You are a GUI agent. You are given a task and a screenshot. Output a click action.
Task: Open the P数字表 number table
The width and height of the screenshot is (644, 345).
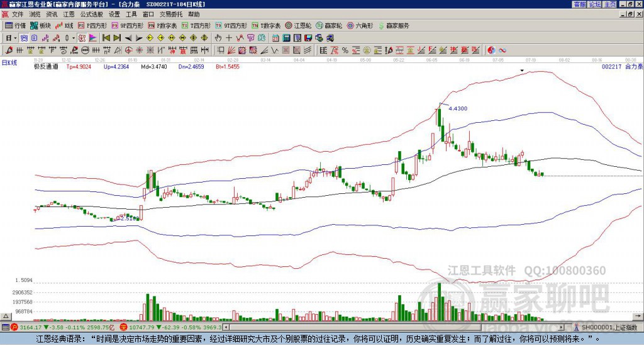coord(163,25)
